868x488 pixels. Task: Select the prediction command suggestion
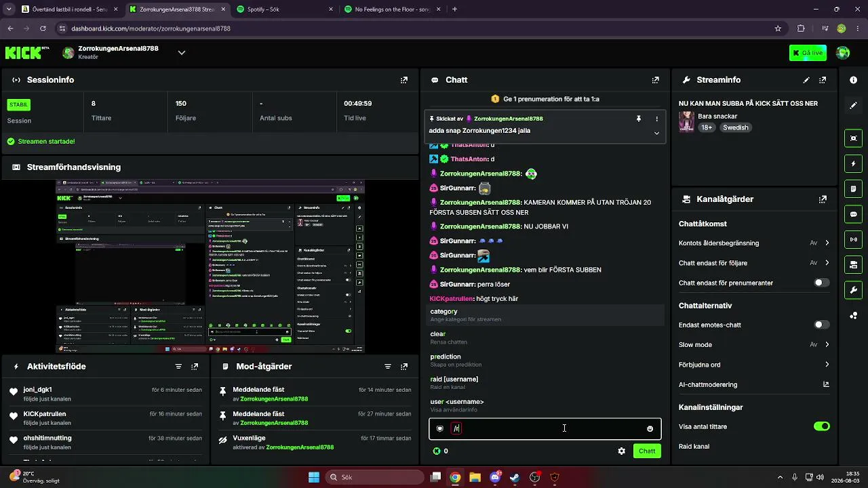(545, 360)
